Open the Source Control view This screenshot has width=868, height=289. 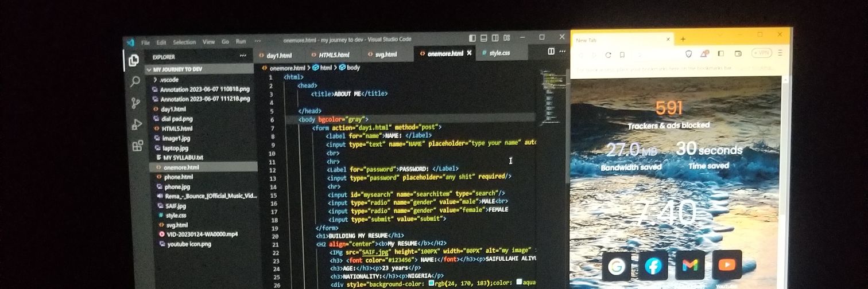click(x=136, y=103)
